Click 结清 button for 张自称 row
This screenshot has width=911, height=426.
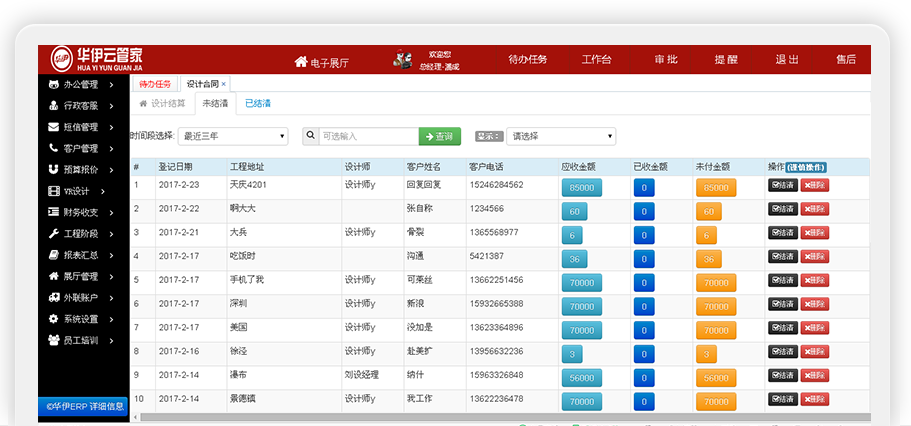tap(783, 209)
